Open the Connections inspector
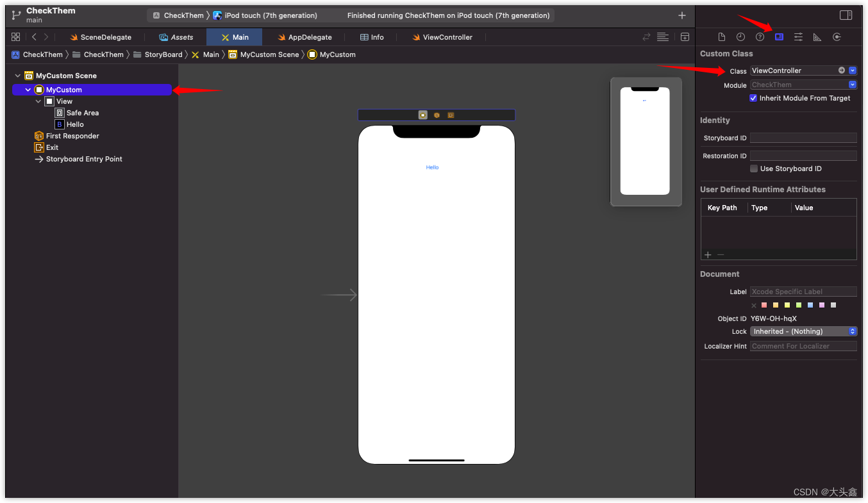The image size is (868, 503). click(837, 37)
